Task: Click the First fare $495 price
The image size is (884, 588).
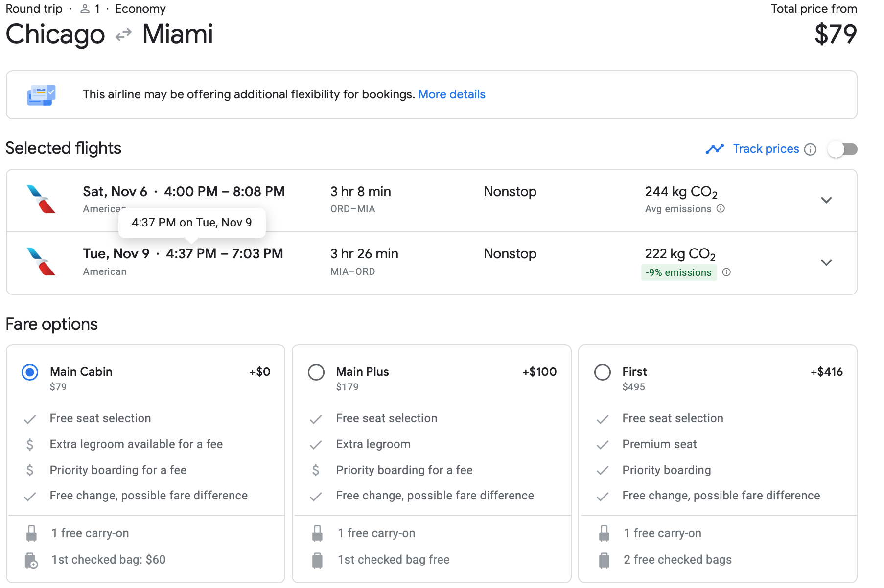Action: (633, 387)
